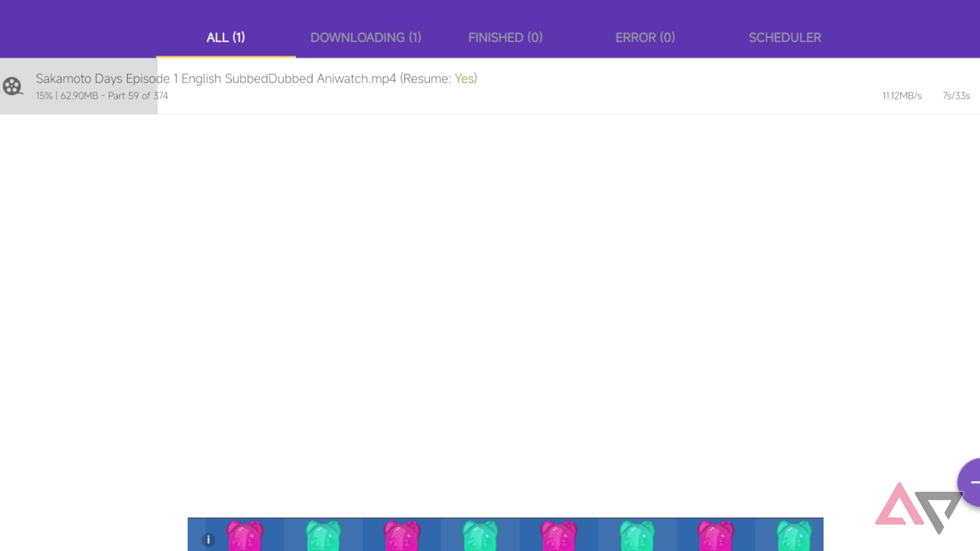
Task: Switch to the ALL (1) tab
Action: [x=226, y=37]
